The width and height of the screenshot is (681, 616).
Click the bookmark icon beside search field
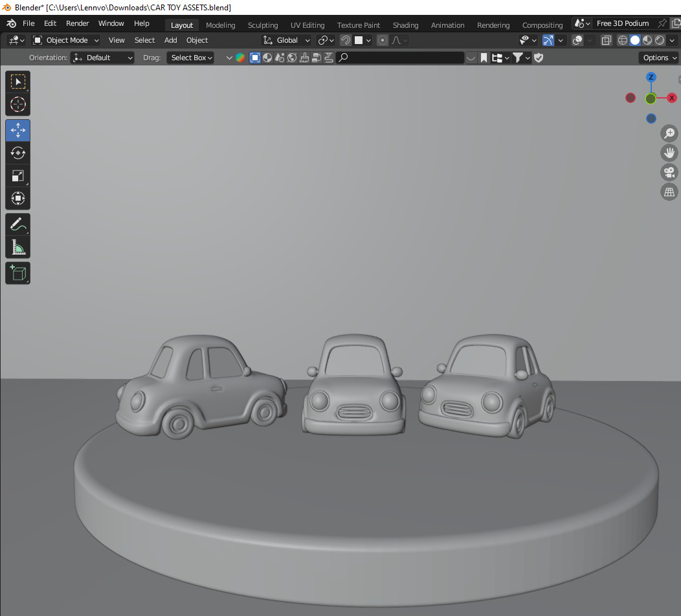point(484,58)
